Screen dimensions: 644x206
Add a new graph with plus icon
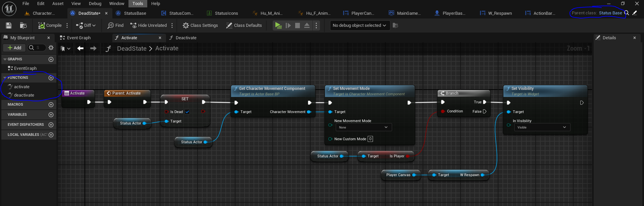(51, 59)
